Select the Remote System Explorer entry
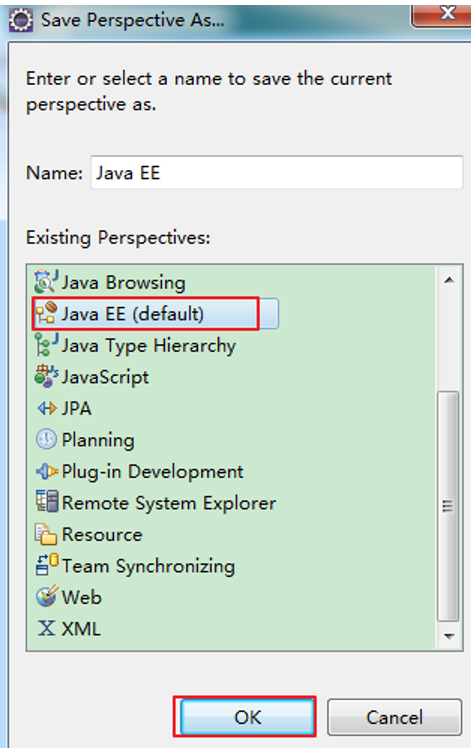Image resolution: width=471 pixels, height=748 pixels. tap(156, 503)
